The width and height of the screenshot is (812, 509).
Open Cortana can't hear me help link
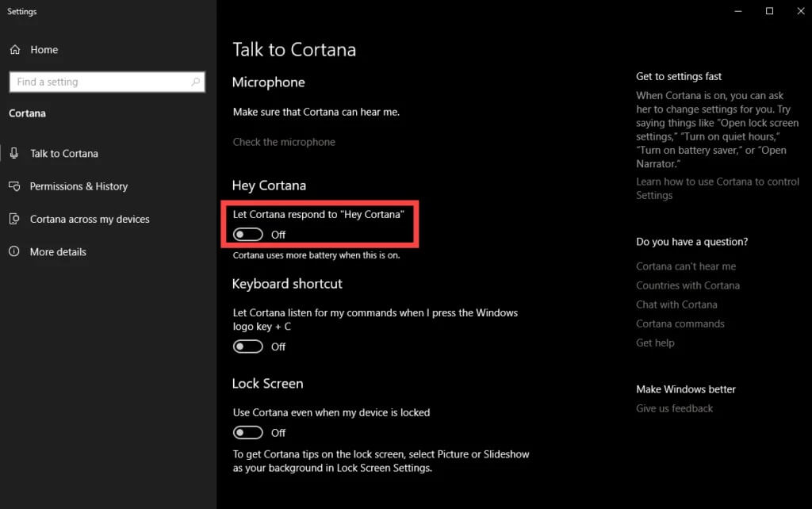pos(686,266)
